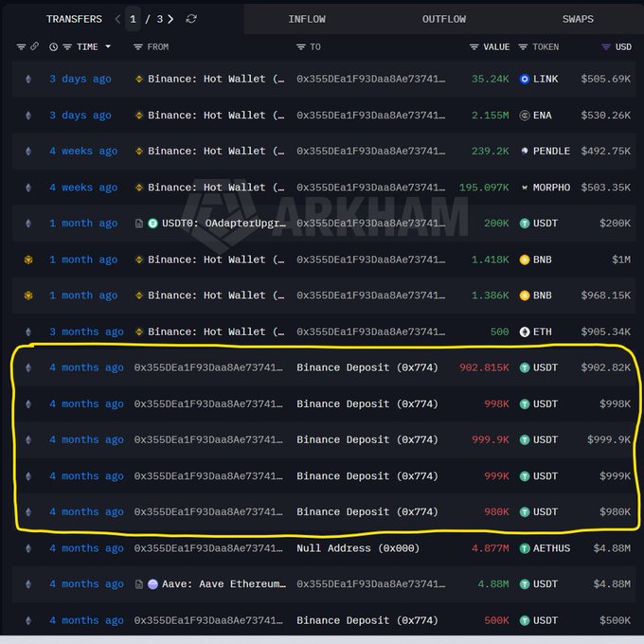The height and width of the screenshot is (644, 644).
Task: Click AETHUS token icon
Action: [525, 548]
